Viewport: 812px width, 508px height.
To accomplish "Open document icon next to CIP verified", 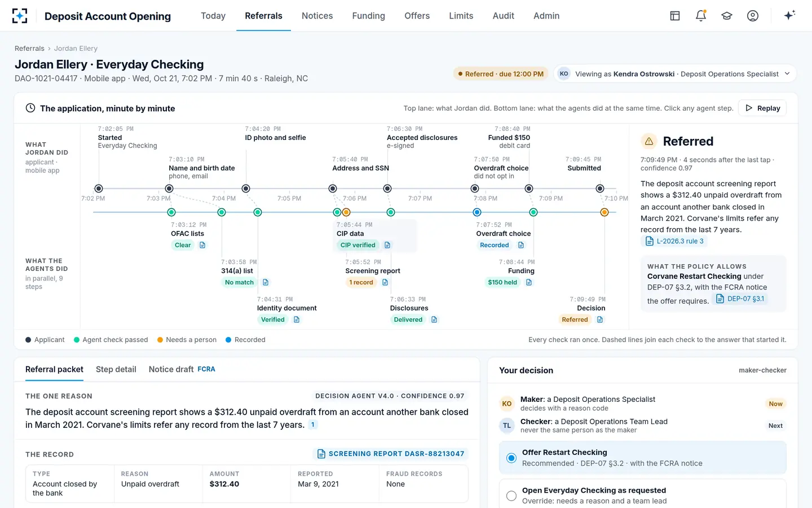I will (x=387, y=245).
